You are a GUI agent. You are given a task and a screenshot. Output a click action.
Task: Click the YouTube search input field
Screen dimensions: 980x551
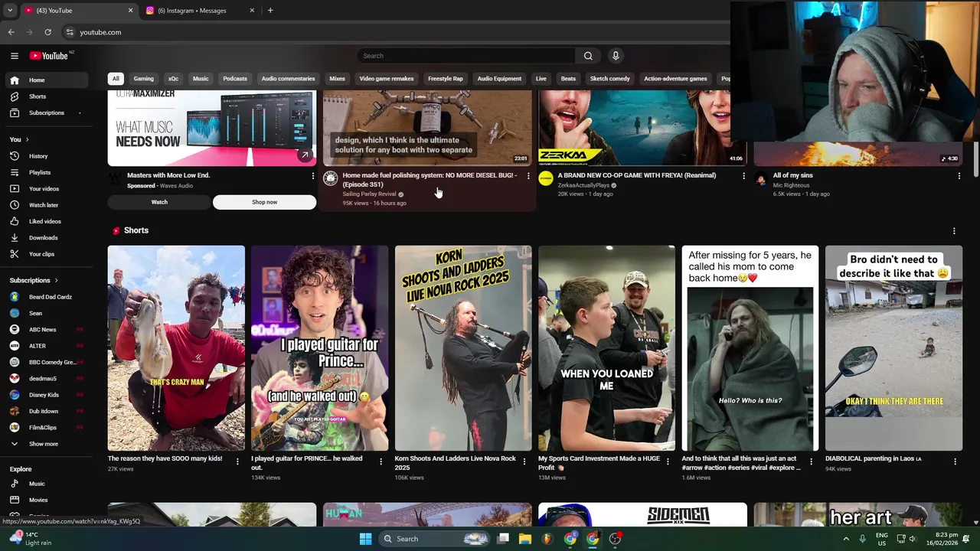467,56
